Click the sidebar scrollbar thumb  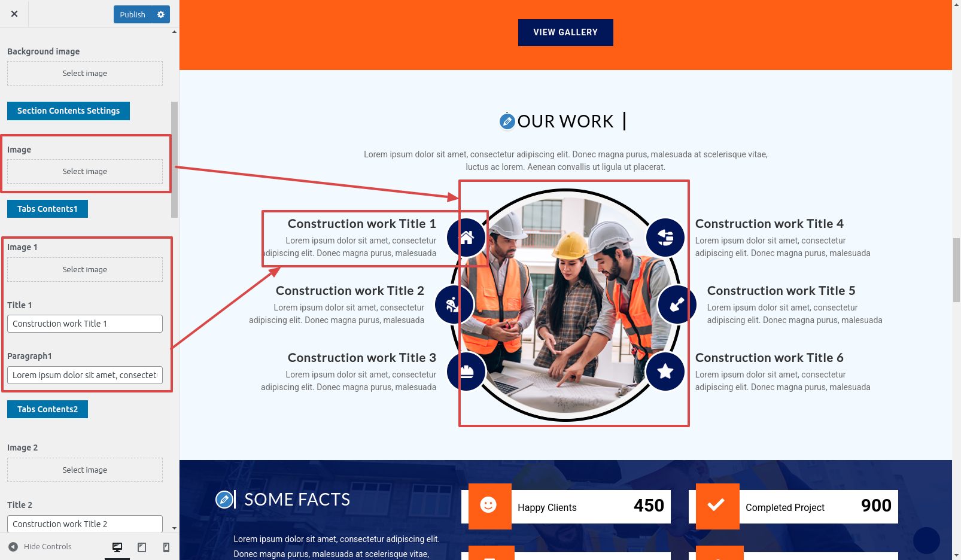174,160
